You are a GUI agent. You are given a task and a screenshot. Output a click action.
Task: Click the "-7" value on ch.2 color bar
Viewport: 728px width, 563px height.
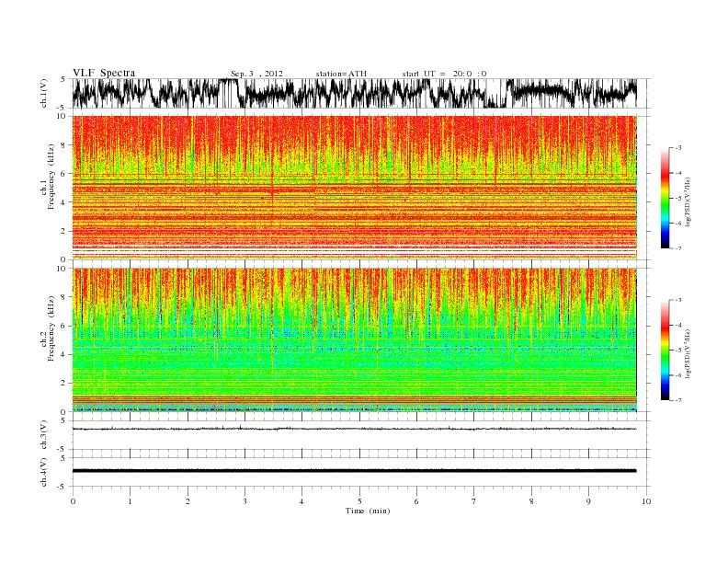[x=677, y=400]
